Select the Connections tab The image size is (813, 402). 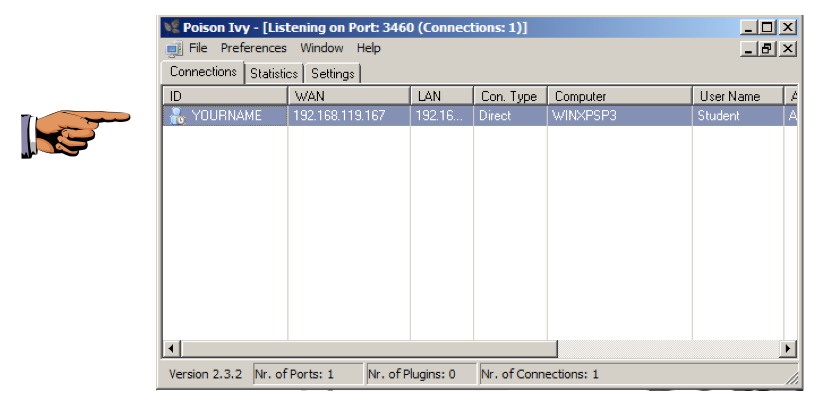203,72
